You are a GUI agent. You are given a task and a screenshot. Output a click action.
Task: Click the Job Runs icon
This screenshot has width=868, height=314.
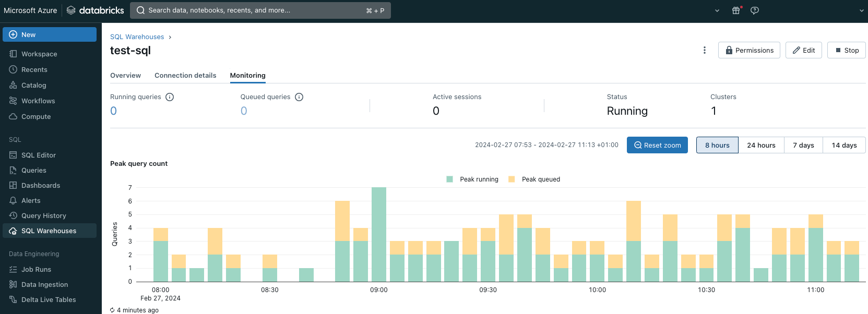coord(13,269)
